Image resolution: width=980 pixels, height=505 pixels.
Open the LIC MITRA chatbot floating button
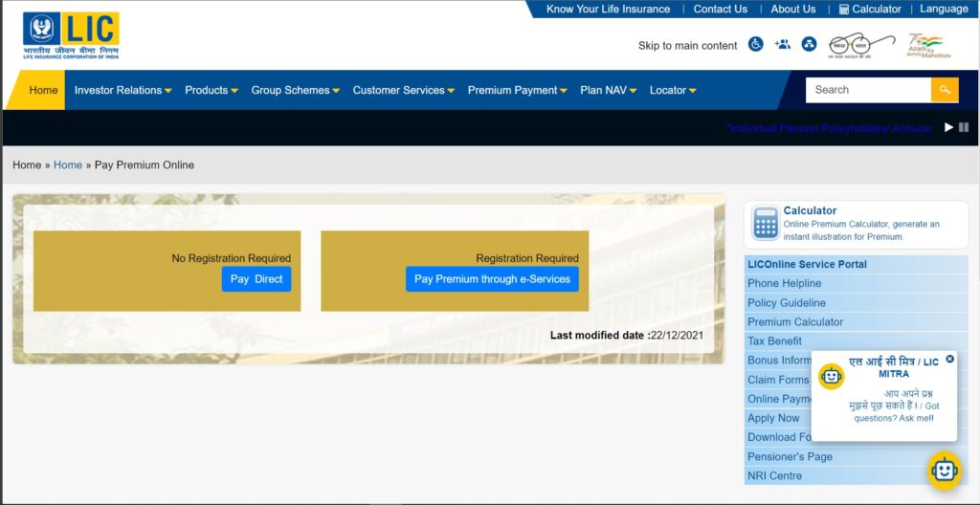point(945,470)
